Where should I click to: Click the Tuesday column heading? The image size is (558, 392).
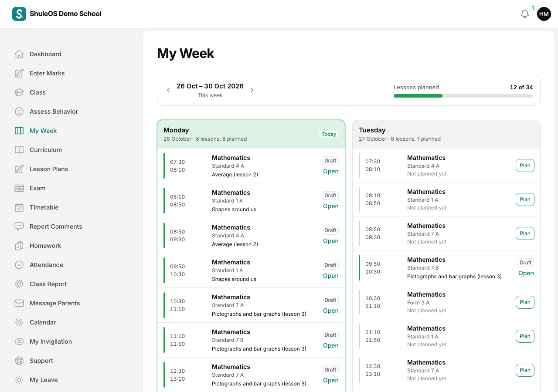[372, 130]
